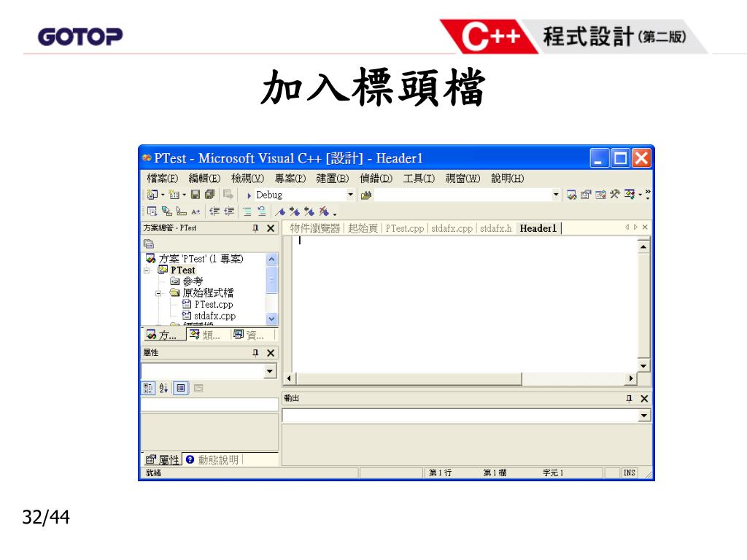Viewport: 747px width, 560px height.
Task: Open the 專案(P) menu
Action: [290, 179]
